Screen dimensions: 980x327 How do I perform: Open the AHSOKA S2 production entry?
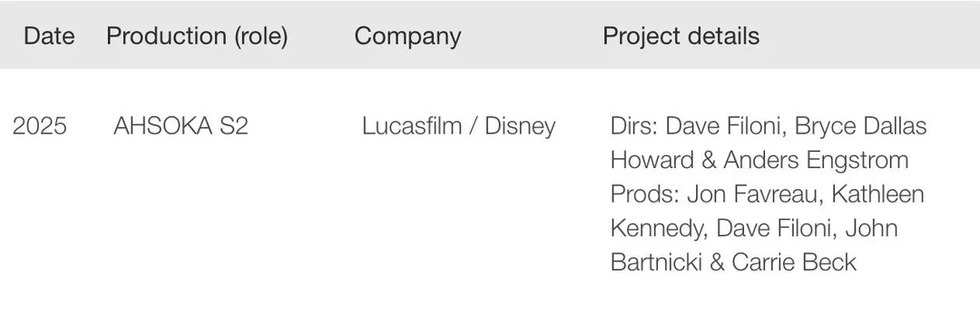tap(181, 125)
